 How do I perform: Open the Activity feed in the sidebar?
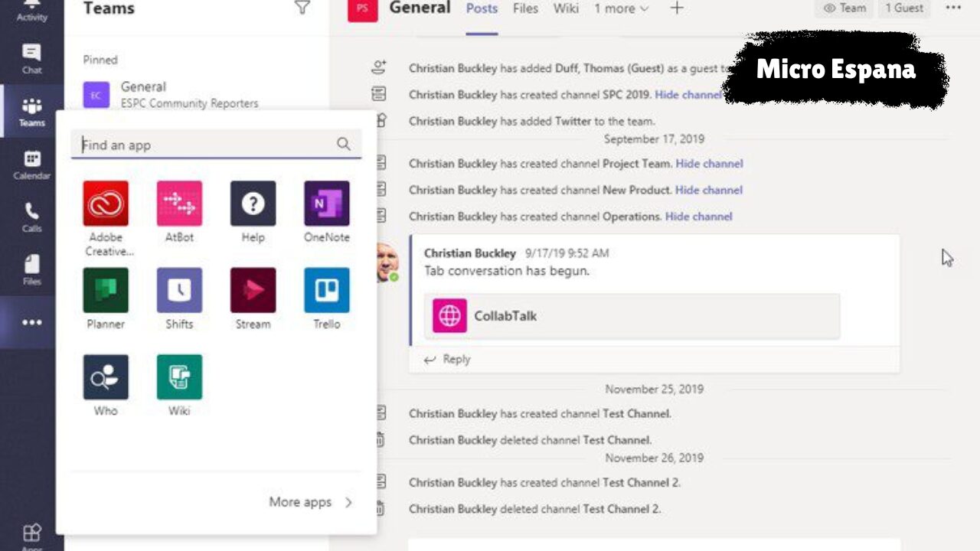(31, 9)
